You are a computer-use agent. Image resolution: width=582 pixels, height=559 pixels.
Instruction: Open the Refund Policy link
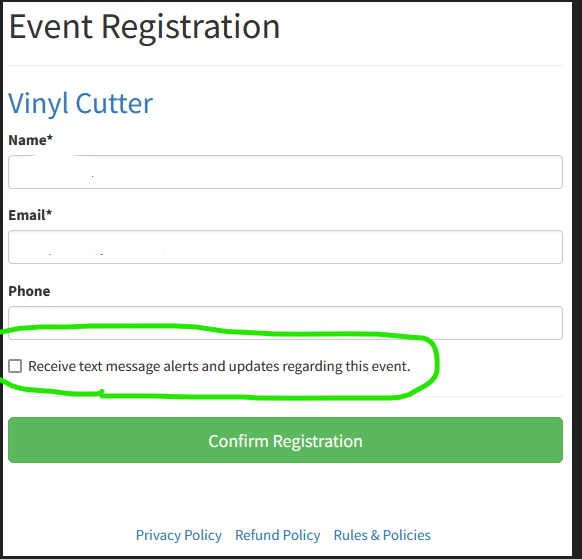(x=278, y=535)
